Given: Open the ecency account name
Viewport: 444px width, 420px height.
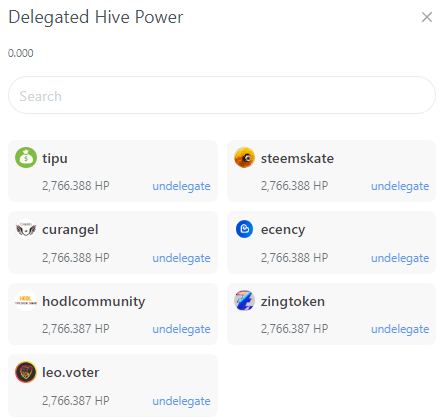Looking at the screenshot, I should (283, 230).
